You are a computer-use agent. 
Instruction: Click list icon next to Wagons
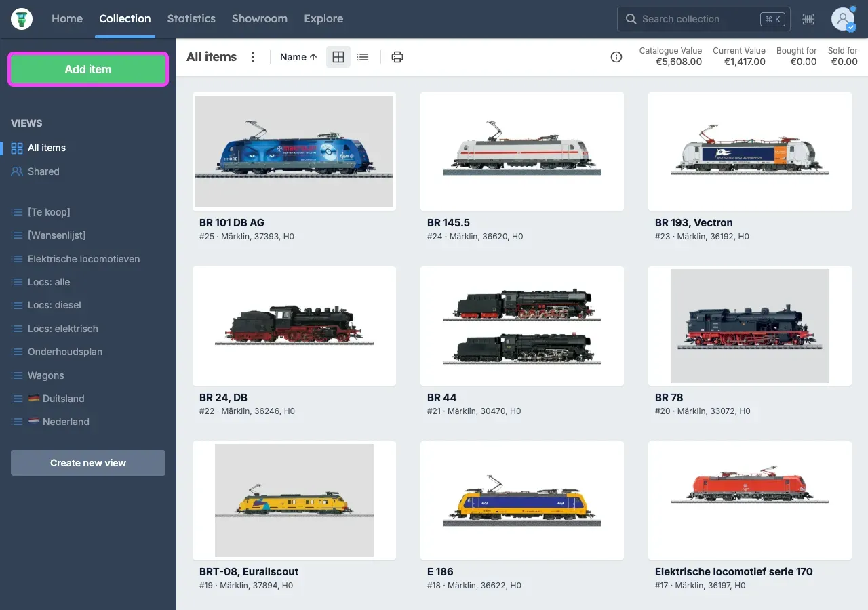click(17, 375)
